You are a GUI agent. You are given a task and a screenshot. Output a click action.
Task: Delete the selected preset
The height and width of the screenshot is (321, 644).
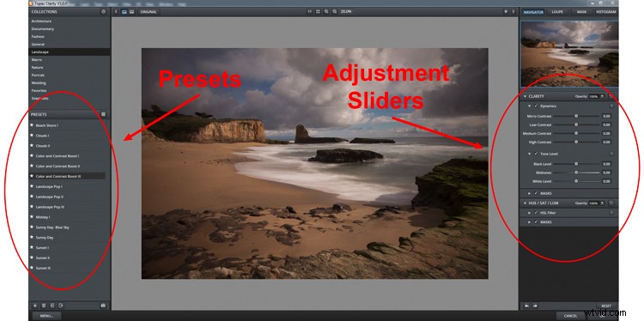[x=44, y=306]
